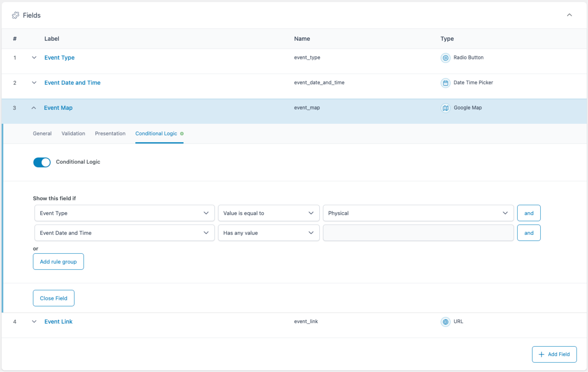The image size is (588, 372).
Task: Click the Add Field button
Action: click(554, 354)
